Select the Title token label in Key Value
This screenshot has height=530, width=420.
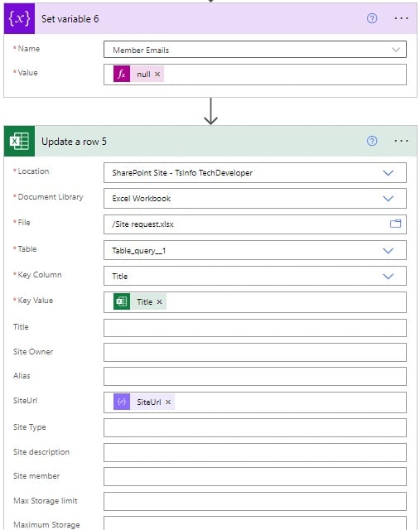tap(144, 301)
